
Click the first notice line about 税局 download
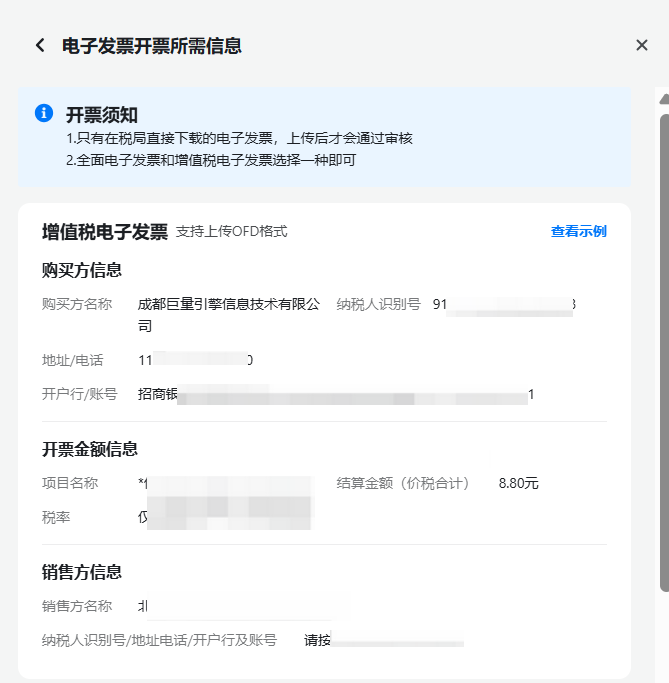click(239, 139)
